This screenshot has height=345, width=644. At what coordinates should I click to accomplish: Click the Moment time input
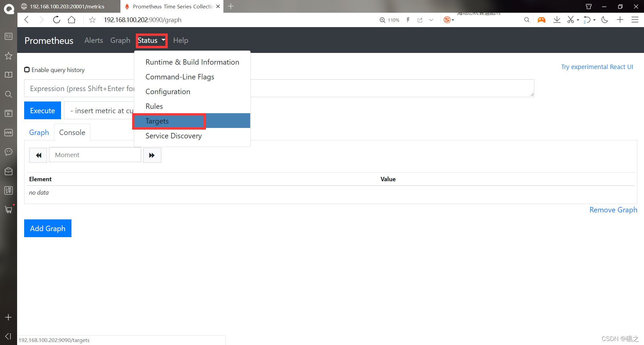coord(95,155)
